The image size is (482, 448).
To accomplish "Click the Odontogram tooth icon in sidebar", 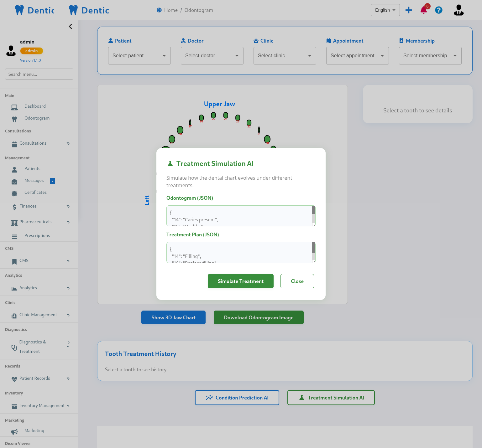I will click(14, 119).
